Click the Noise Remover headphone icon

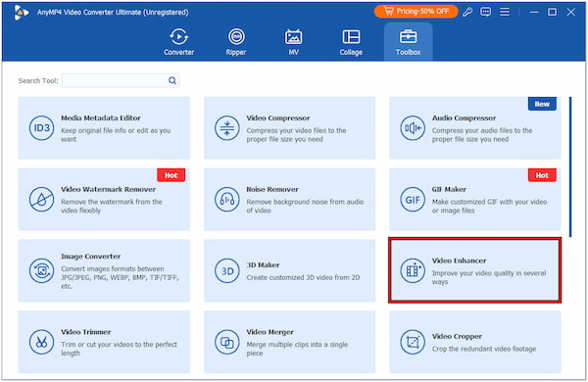point(227,200)
